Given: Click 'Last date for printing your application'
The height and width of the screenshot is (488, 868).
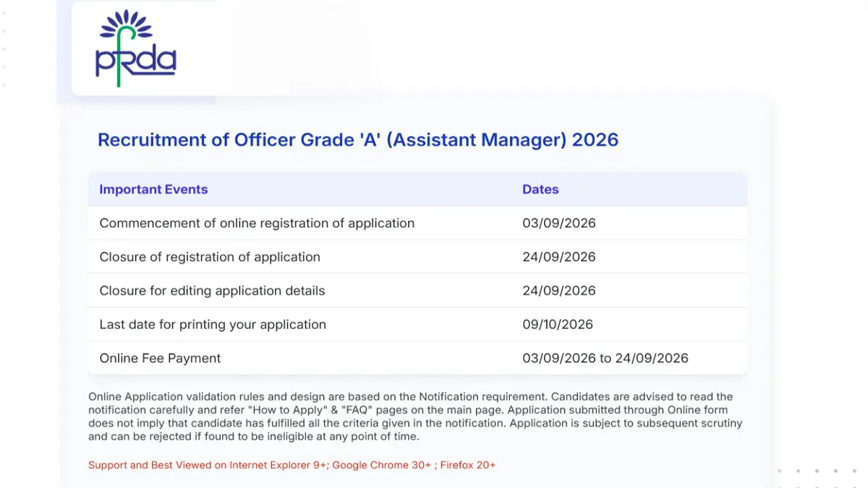Looking at the screenshot, I should point(213,325).
